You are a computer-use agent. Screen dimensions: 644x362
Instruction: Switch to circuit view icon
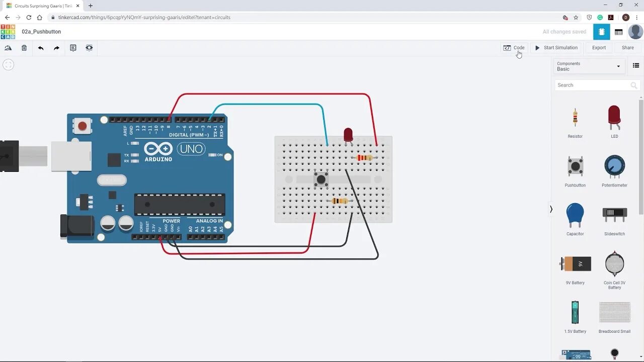tap(601, 32)
